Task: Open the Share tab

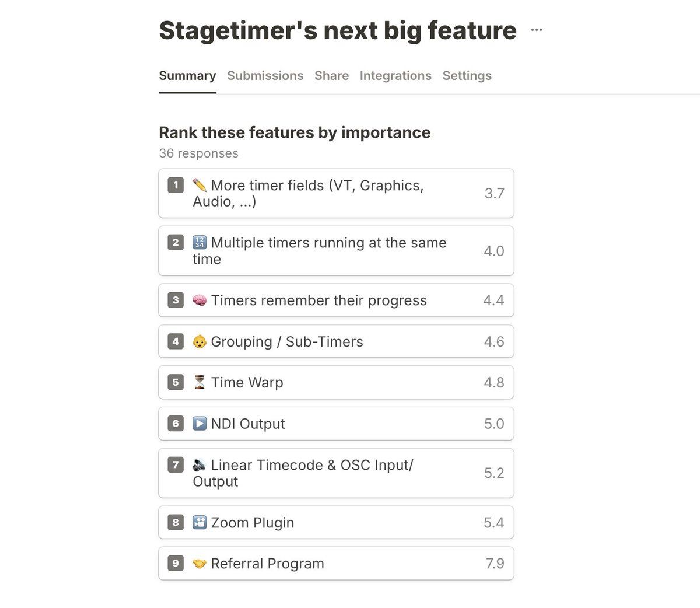Action: click(x=331, y=76)
